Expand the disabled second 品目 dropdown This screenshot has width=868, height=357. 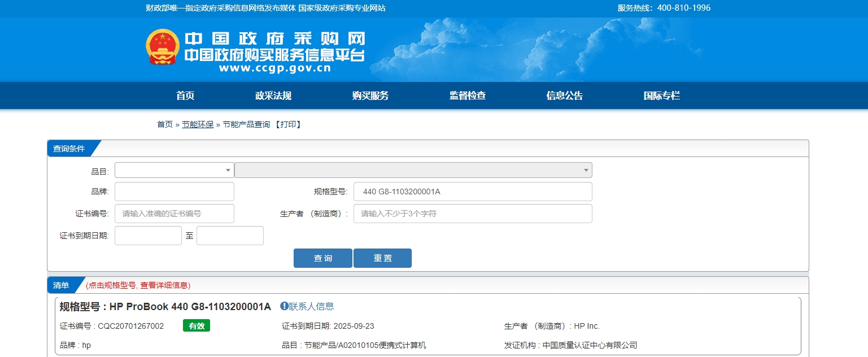pyautogui.click(x=413, y=170)
